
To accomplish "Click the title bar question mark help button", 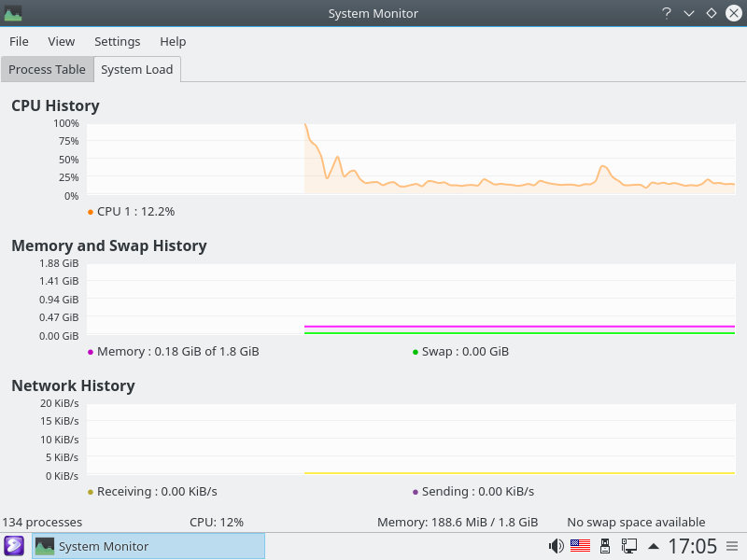I will tap(667, 13).
